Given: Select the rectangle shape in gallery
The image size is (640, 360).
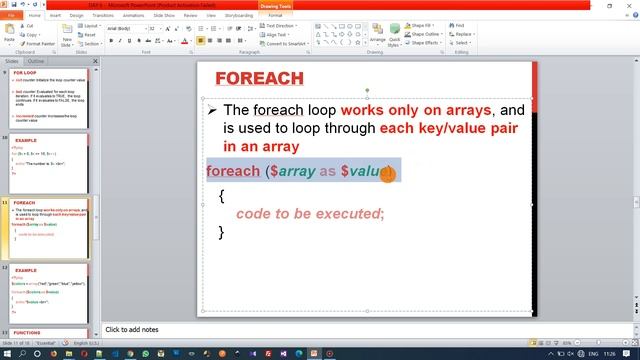Looking at the screenshot, I should [342, 26].
